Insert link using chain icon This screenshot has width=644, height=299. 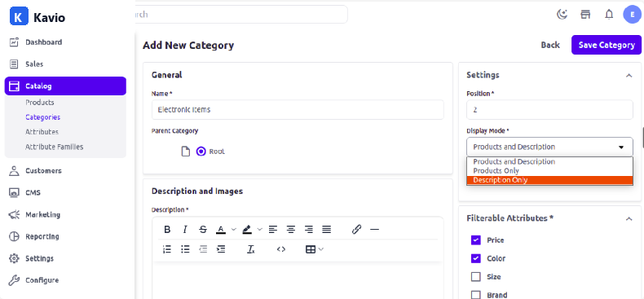click(356, 229)
